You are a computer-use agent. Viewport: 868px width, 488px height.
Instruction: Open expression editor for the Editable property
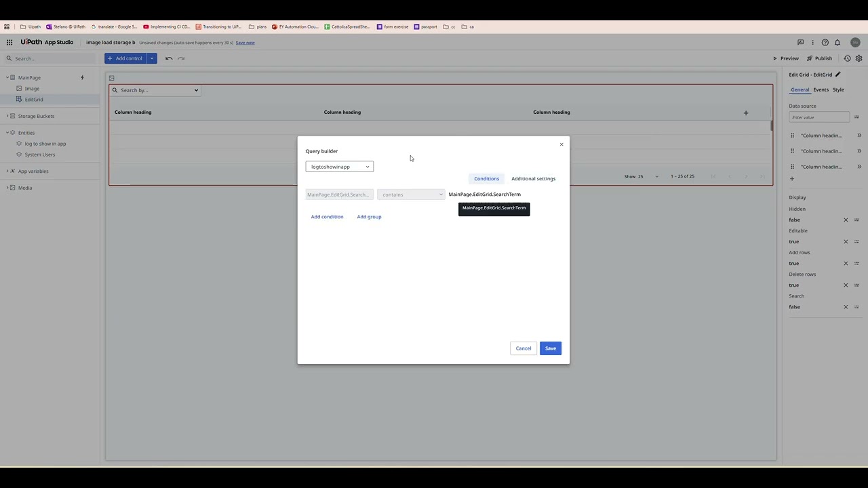click(x=856, y=241)
